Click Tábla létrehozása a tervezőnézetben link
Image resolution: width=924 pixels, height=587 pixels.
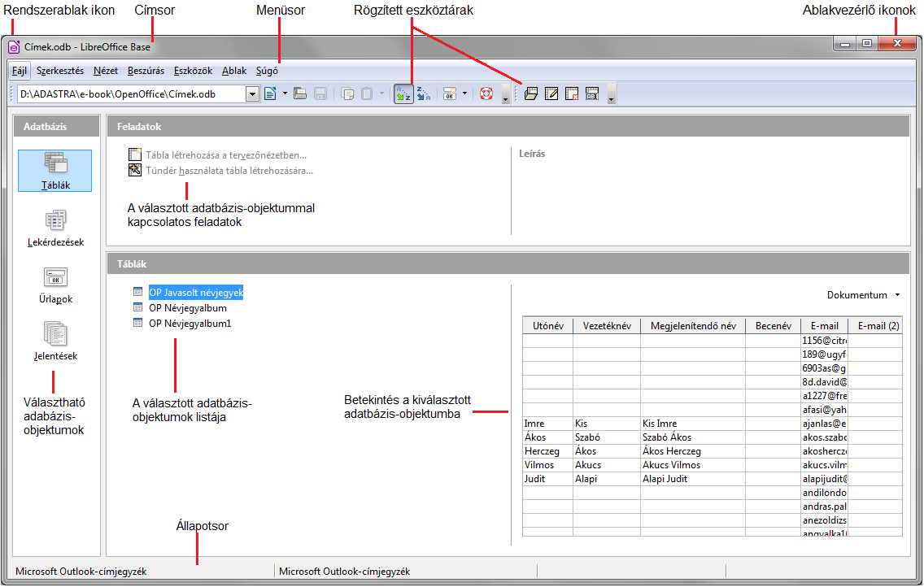pyautogui.click(x=226, y=155)
